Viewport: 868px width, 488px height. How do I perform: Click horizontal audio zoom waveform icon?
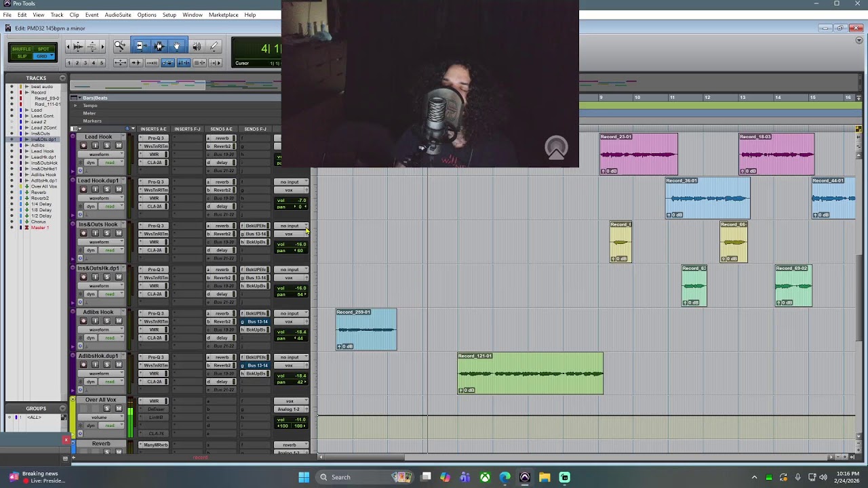[77, 46]
